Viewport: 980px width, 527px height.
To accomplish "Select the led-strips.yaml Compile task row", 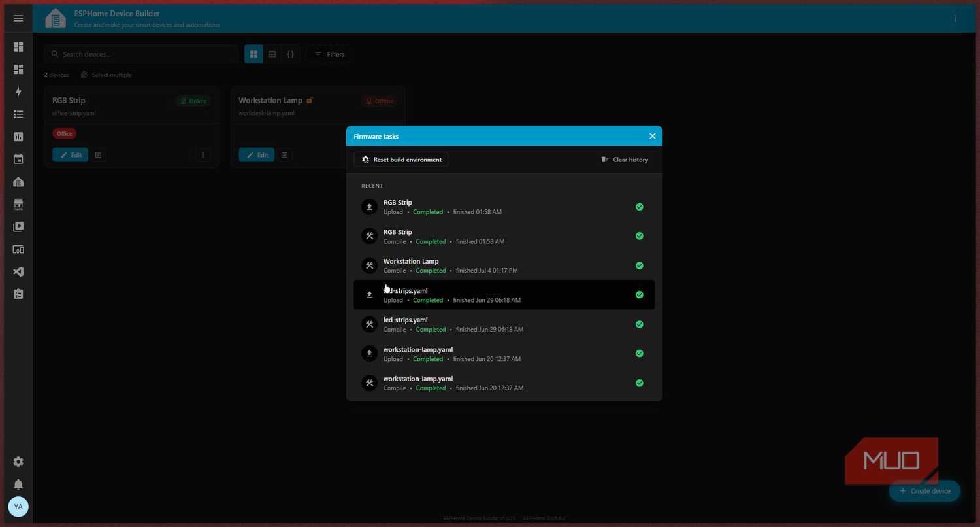I will (504, 324).
